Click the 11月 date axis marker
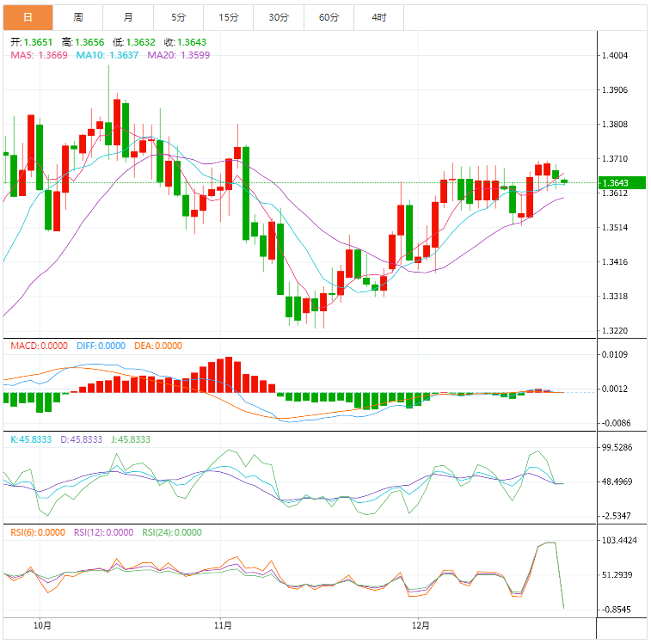Image resolution: width=651 pixels, height=644 pixels. tap(223, 625)
